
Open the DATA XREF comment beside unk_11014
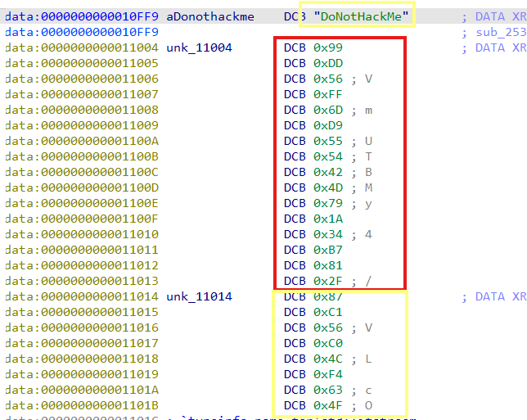tap(494, 296)
